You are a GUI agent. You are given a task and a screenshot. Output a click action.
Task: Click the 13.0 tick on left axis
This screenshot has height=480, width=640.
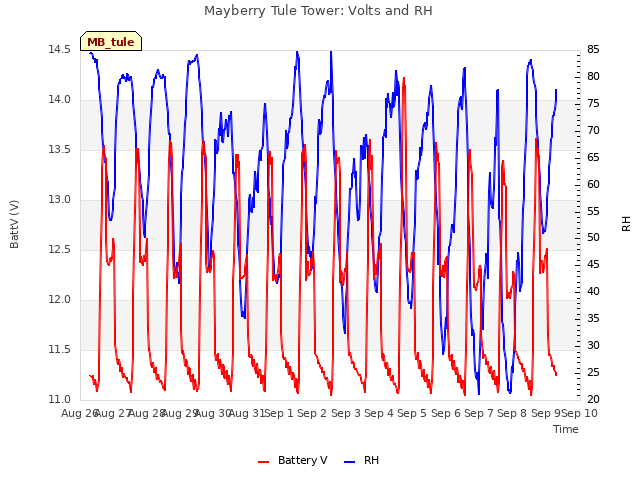[59, 200]
